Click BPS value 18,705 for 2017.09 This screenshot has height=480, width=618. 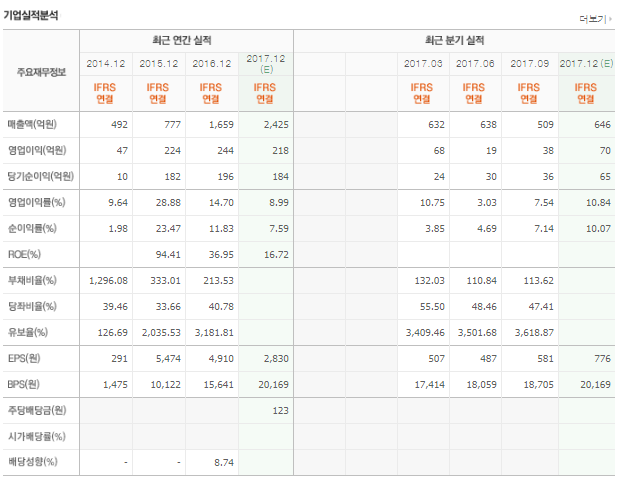[x=539, y=385]
